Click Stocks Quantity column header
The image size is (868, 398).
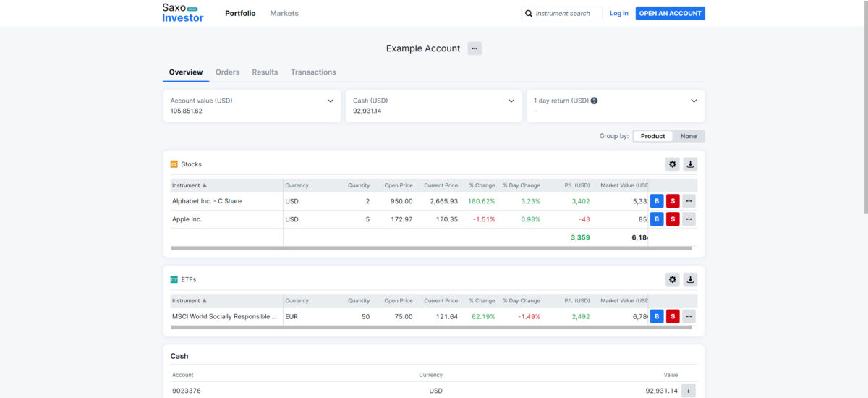click(x=359, y=185)
